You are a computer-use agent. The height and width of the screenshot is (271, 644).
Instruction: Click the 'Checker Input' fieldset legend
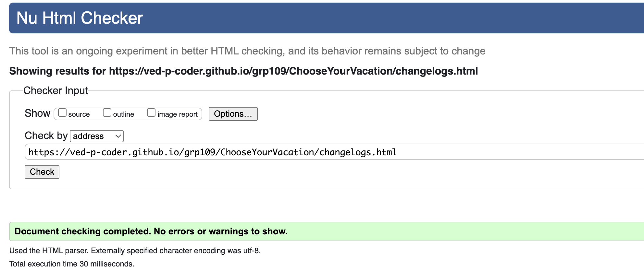[56, 90]
